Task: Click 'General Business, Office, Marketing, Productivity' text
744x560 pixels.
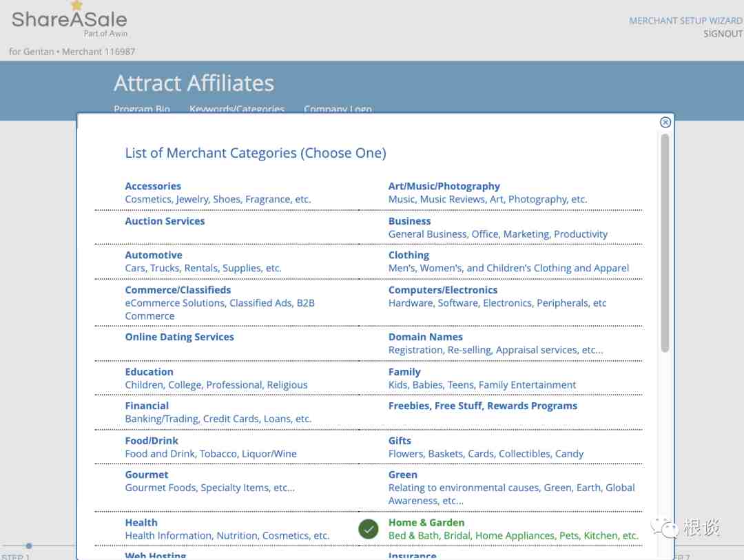Action: coord(498,234)
